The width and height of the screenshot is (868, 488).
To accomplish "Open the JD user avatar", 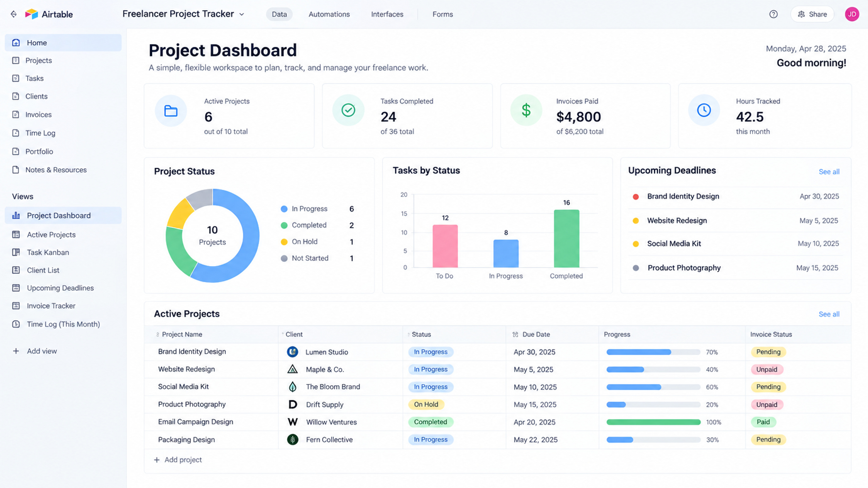I will coord(852,14).
